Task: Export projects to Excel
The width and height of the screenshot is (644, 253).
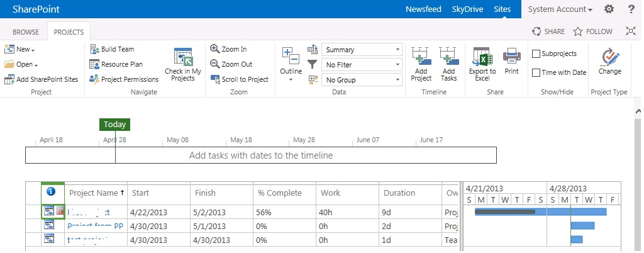Action: (482, 64)
